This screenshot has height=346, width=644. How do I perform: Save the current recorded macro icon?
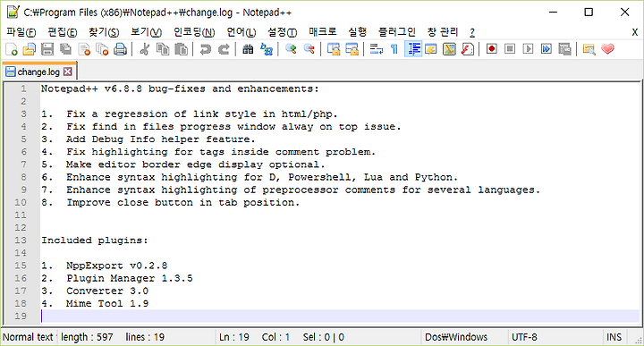click(564, 49)
